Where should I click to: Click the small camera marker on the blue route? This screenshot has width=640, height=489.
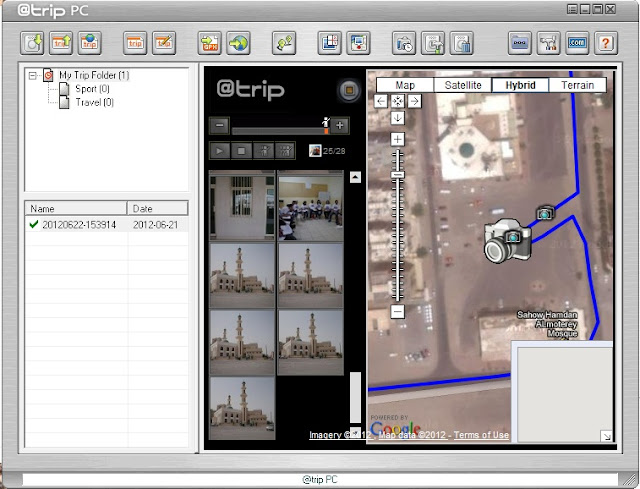[x=545, y=213]
